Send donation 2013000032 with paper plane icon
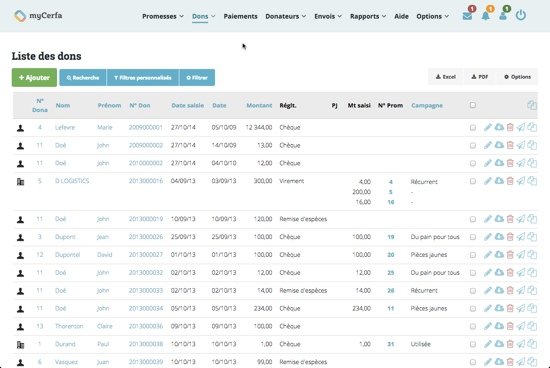550x368 pixels. coord(521,273)
